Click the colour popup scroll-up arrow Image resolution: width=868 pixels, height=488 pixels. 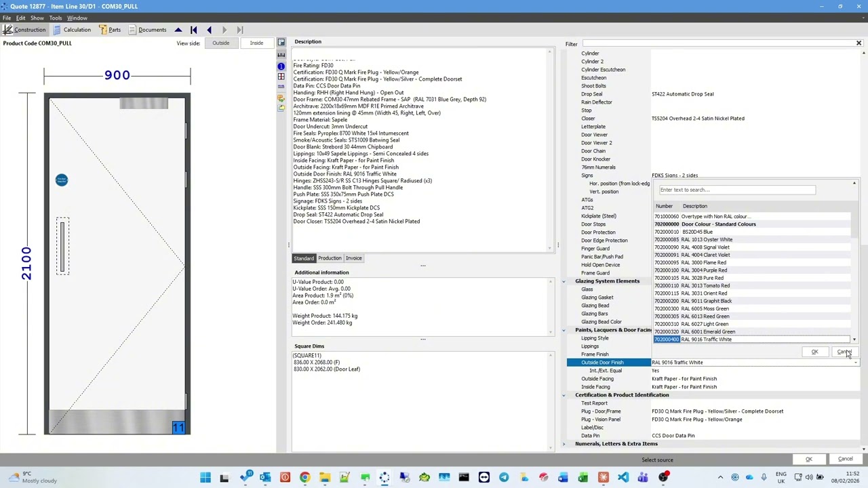[854, 184]
